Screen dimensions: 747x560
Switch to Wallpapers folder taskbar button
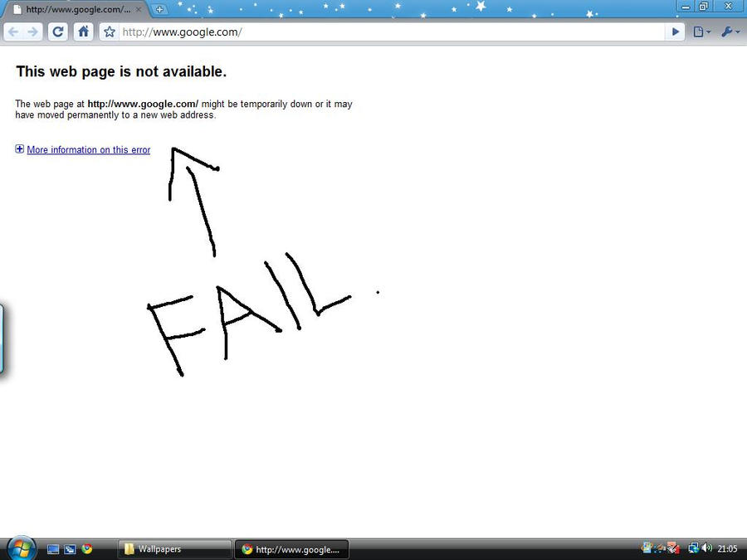click(174, 549)
